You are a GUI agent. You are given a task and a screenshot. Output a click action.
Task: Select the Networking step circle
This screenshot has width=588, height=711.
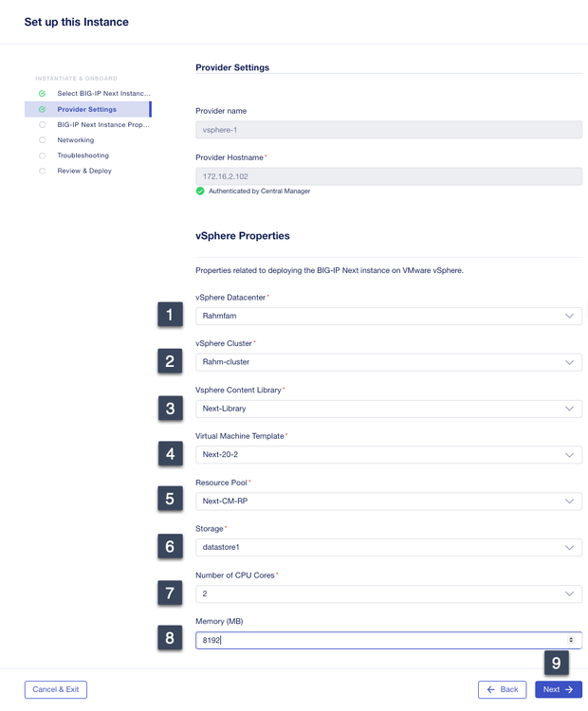click(x=43, y=140)
